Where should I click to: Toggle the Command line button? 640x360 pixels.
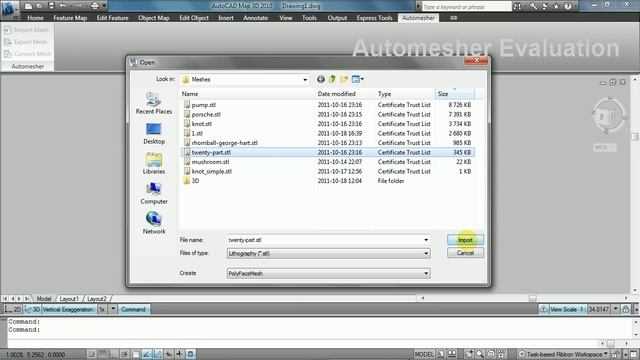[133, 309]
